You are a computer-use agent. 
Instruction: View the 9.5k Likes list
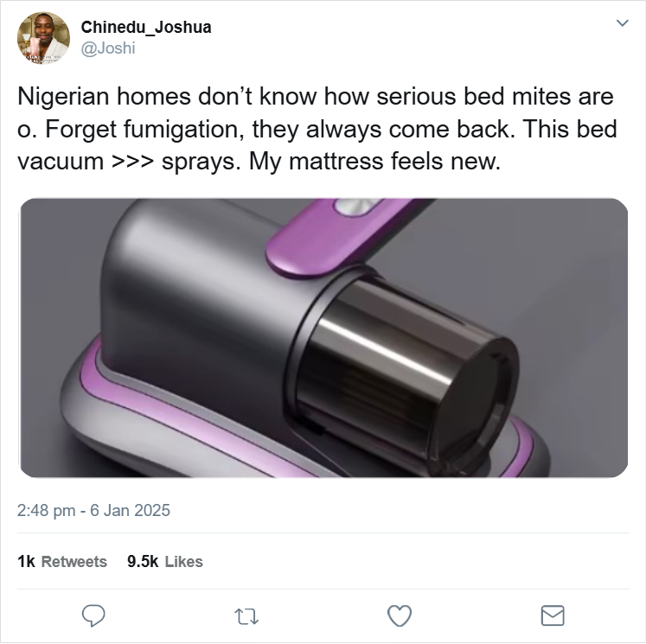point(165,562)
